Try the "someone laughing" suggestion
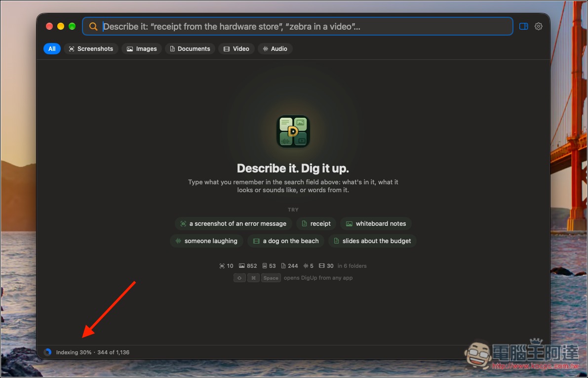Image resolution: width=588 pixels, height=378 pixels. [207, 241]
